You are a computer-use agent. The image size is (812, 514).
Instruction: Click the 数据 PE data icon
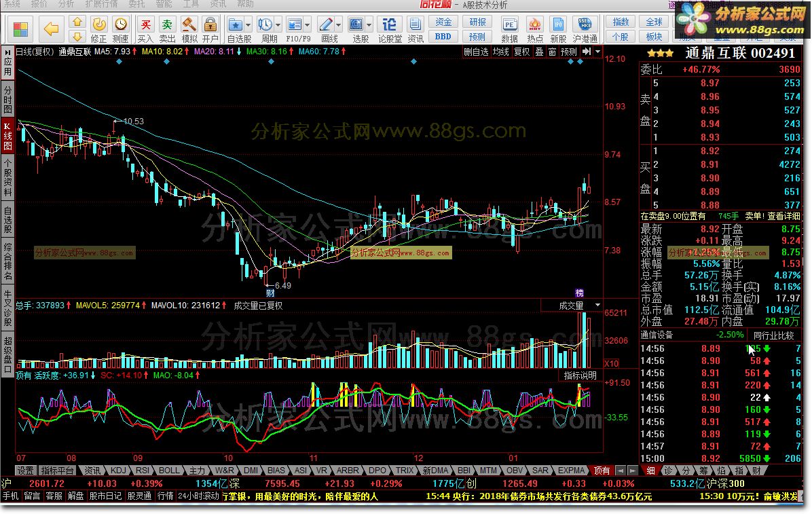(x=510, y=29)
